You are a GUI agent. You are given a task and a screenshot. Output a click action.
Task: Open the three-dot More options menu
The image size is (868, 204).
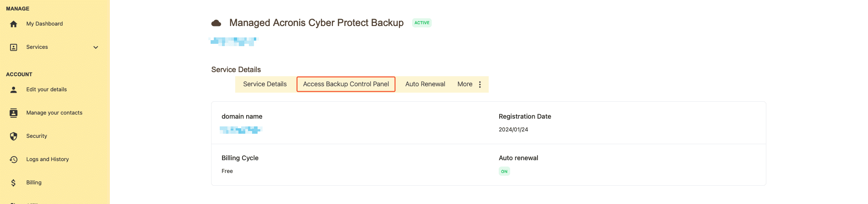click(x=480, y=84)
